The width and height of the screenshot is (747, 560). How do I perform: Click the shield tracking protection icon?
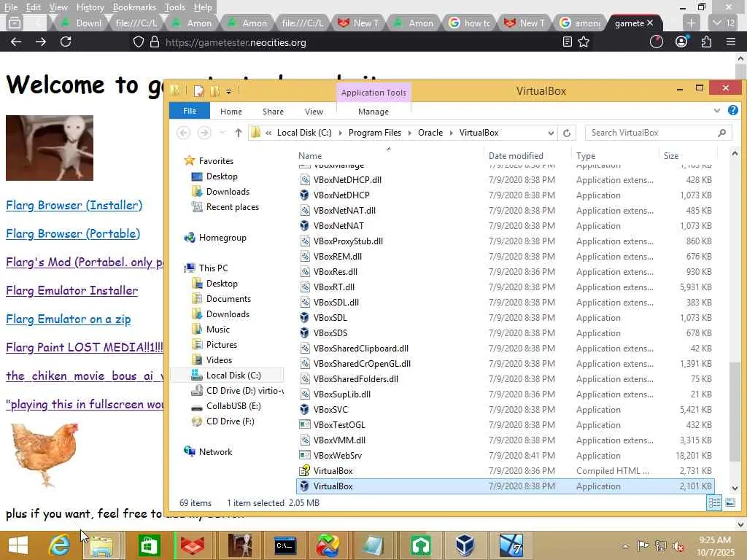click(x=138, y=42)
